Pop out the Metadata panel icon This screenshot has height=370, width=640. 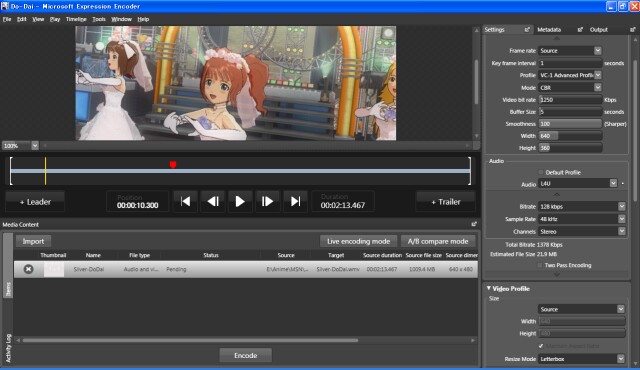(x=580, y=29)
